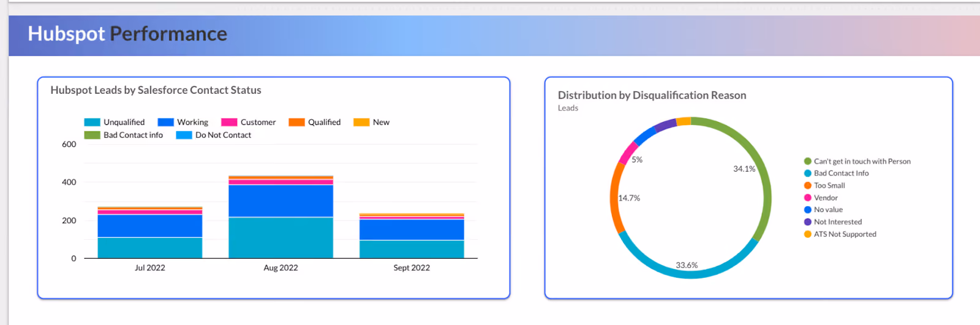Image resolution: width=980 pixels, height=325 pixels.
Task: Click the Too Small legend dot
Action: [808, 185]
